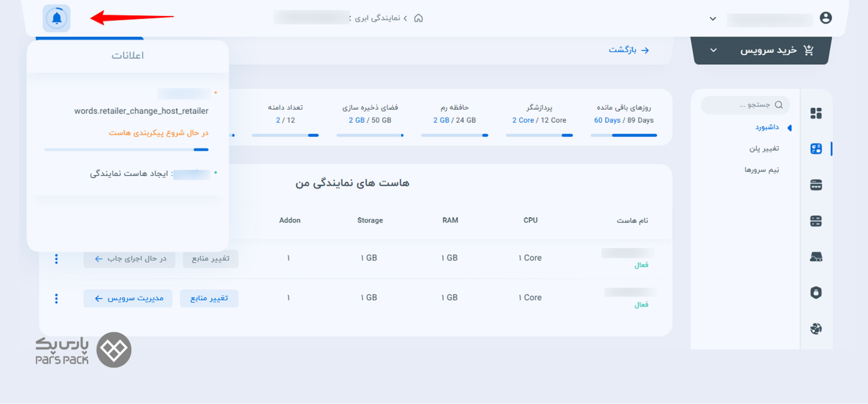The width and height of the screenshot is (868, 404).
Task: Select داشبورد in the side menu
Action: click(x=767, y=127)
